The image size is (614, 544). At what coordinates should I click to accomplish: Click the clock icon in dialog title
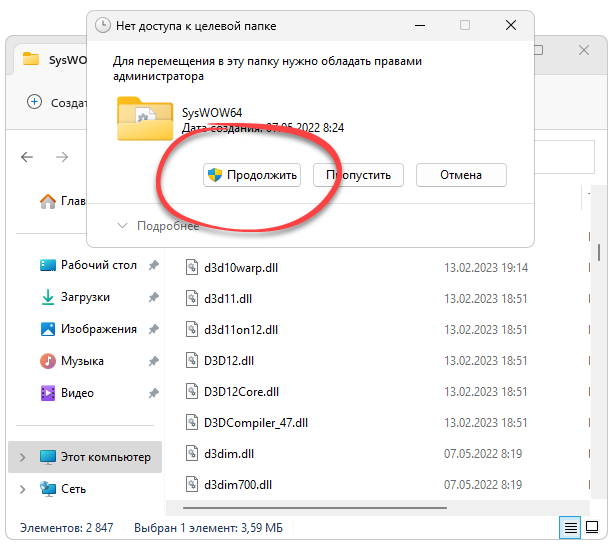coord(103,25)
